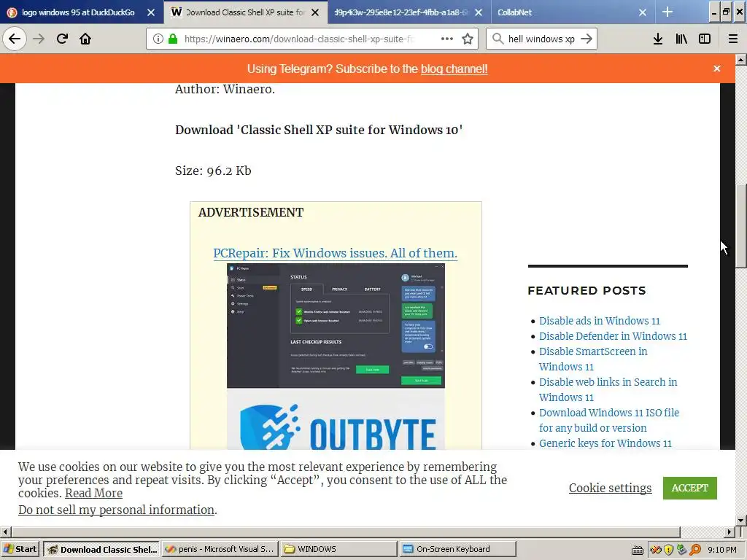This screenshot has width=747, height=560.
Task: Close the CollabNet tab
Action: 643,12
